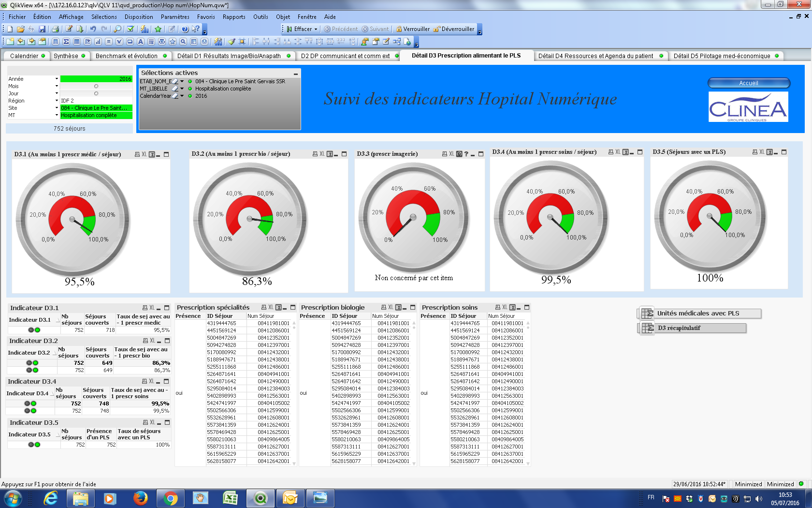Screen dimensions: 812x508
Task: Open Excel from the taskbar
Action: click(230, 498)
